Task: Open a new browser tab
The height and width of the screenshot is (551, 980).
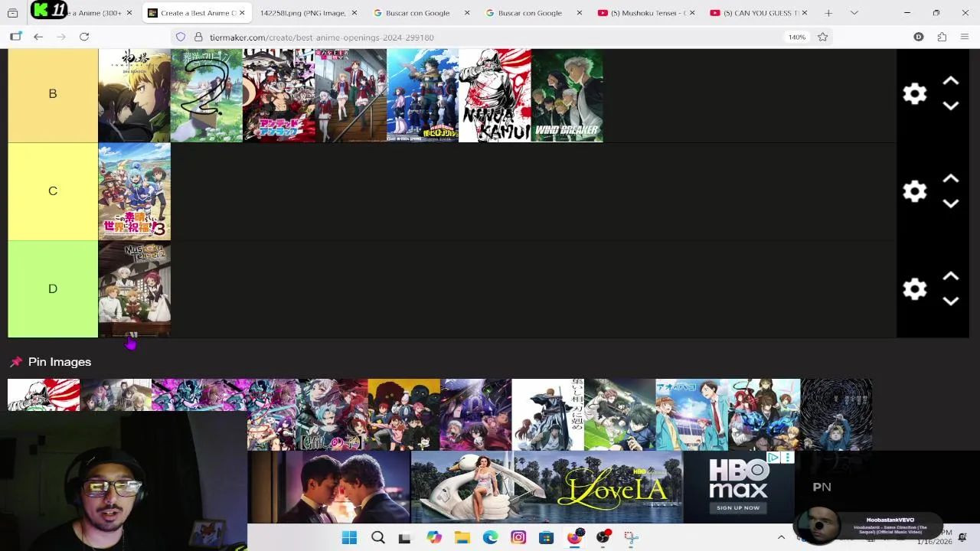Action: pyautogui.click(x=828, y=13)
